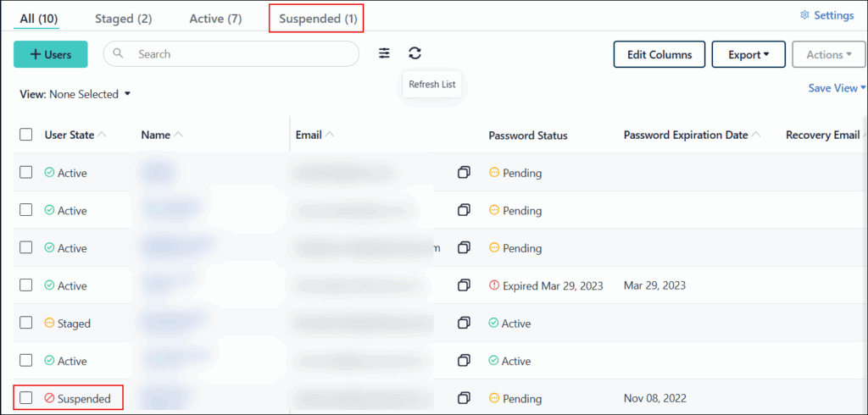Click the Settings gear icon
The height and width of the screenshot is (415, 868).
click(805, 15)
